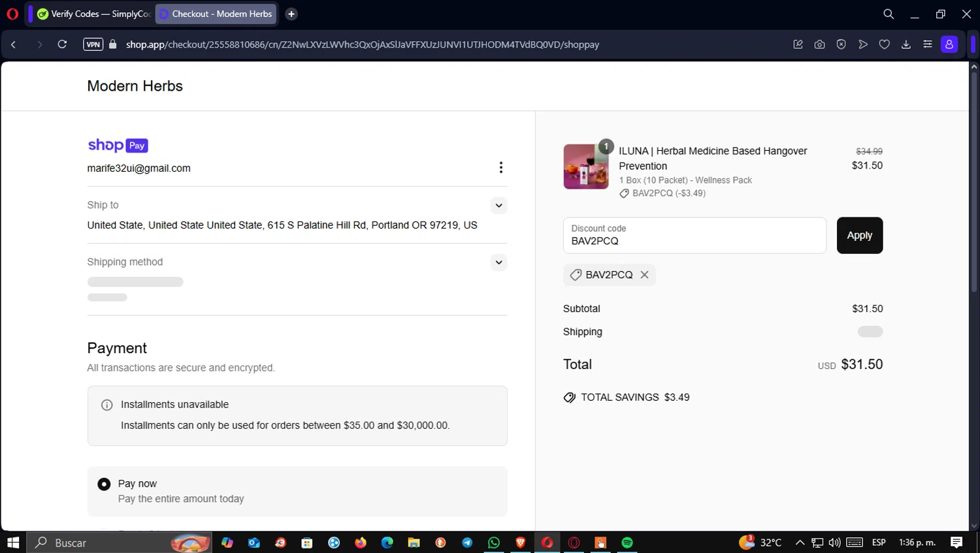This screenshot has width=980, height=553.
Task: Click the BAV2PCQ applied discount chip label
Action: (609, 275)
